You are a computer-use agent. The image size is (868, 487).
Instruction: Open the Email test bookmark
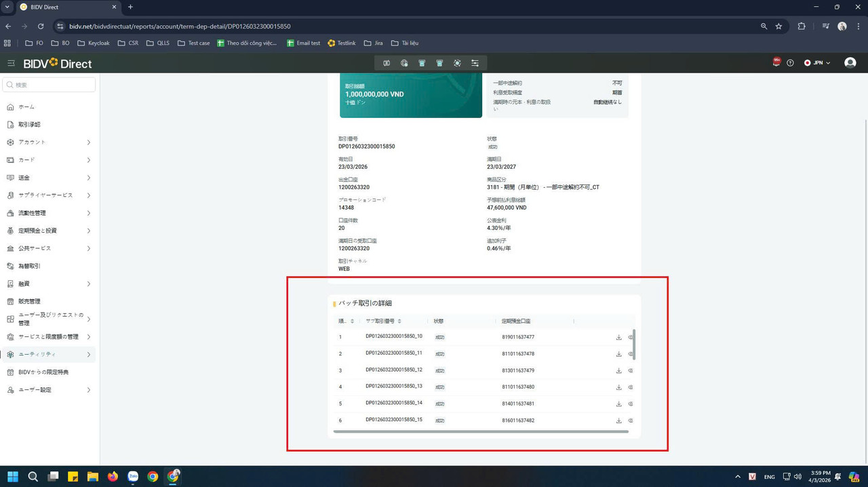[303, 43]
